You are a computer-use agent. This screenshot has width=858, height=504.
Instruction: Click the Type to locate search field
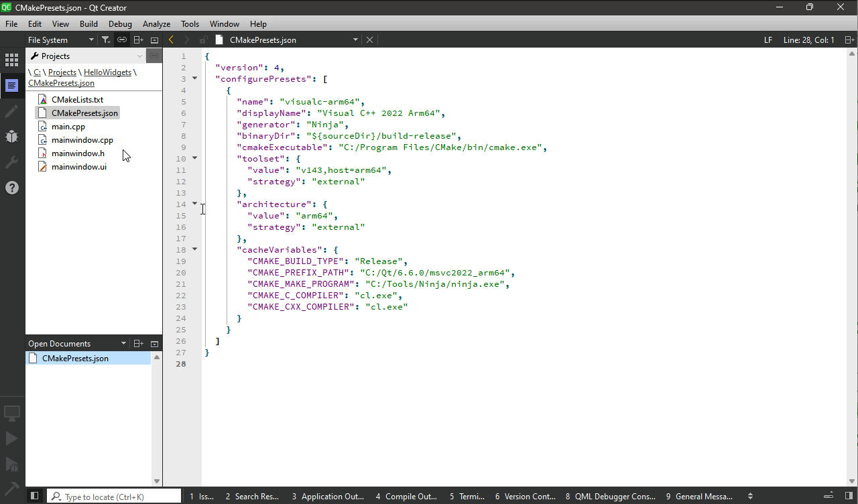click(117, 497)
